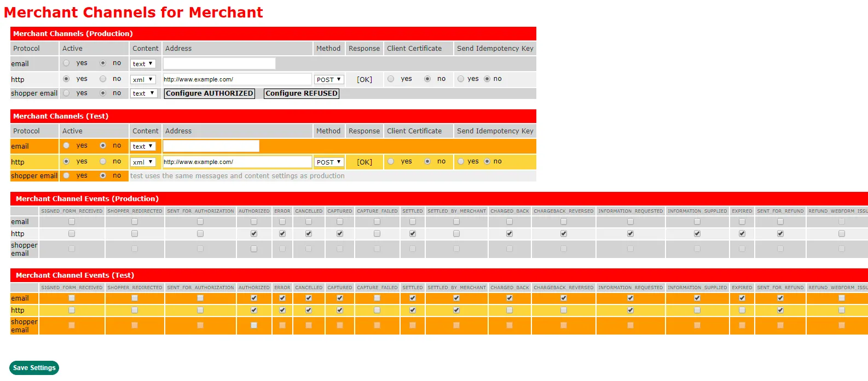Enable Send Idempotency Key for Test http
This screenshot has width=868, height=381.
pos(461,161)
